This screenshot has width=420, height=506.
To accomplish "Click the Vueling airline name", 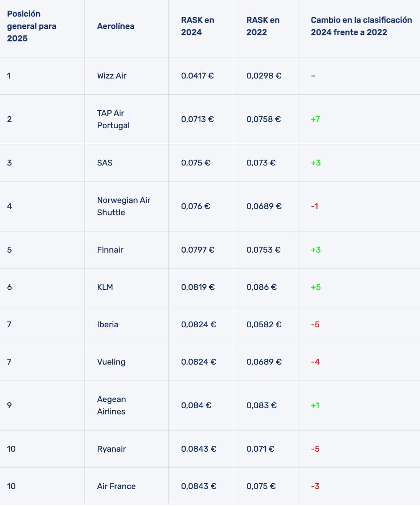I will pos(111,362).
